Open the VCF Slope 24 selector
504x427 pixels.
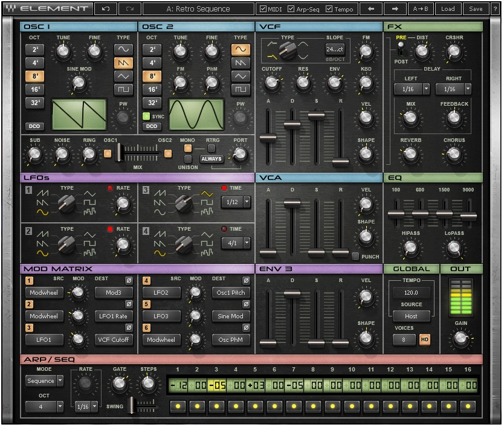335,49
